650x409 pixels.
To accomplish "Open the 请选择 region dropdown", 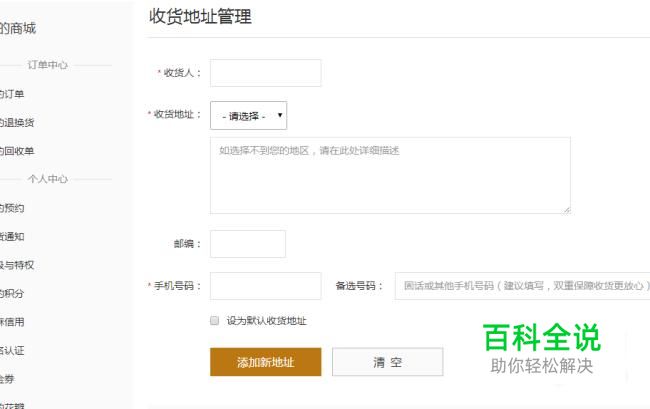I will (x=248, y=116).
